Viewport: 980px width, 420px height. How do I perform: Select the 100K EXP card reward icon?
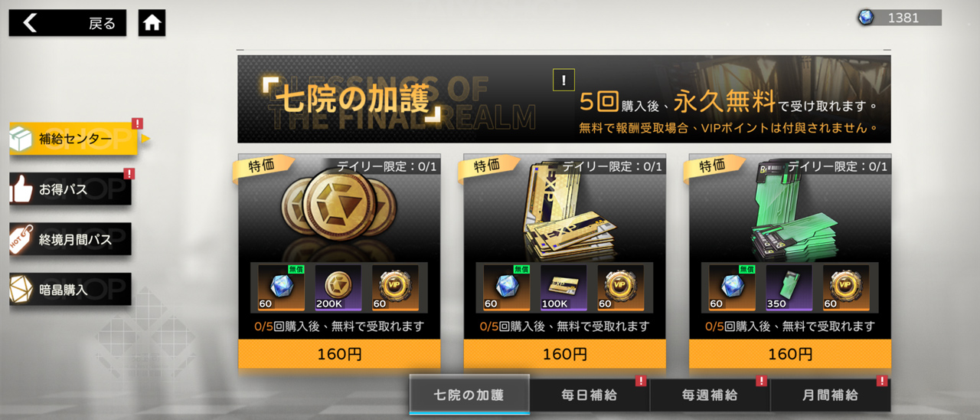coord(564,287)
